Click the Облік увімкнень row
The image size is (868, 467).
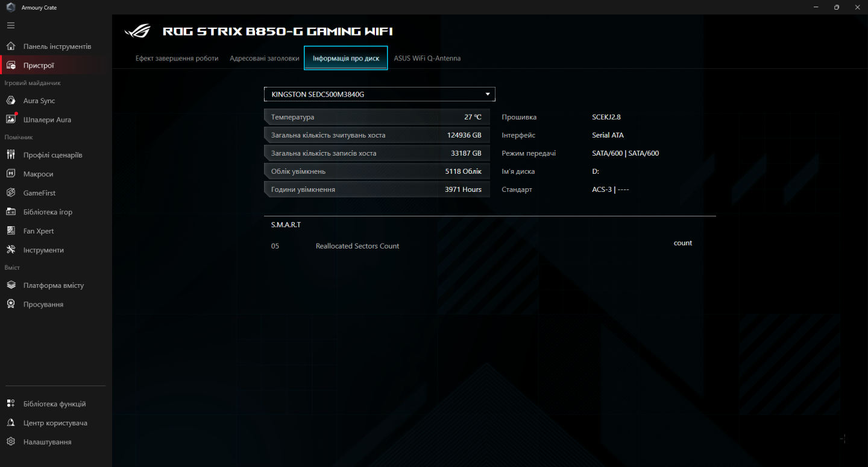[x=377, y=171]
